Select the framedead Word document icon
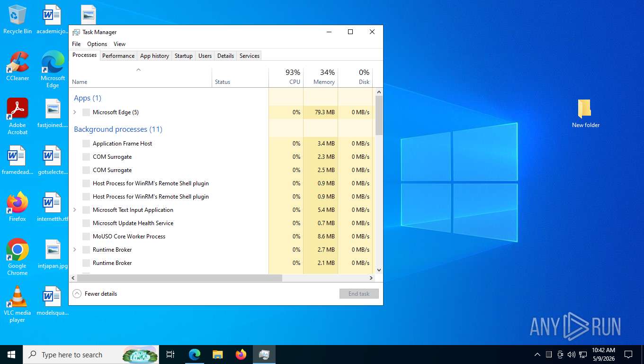This screenshot has width=644, height=364. click(x=18, y=160)
